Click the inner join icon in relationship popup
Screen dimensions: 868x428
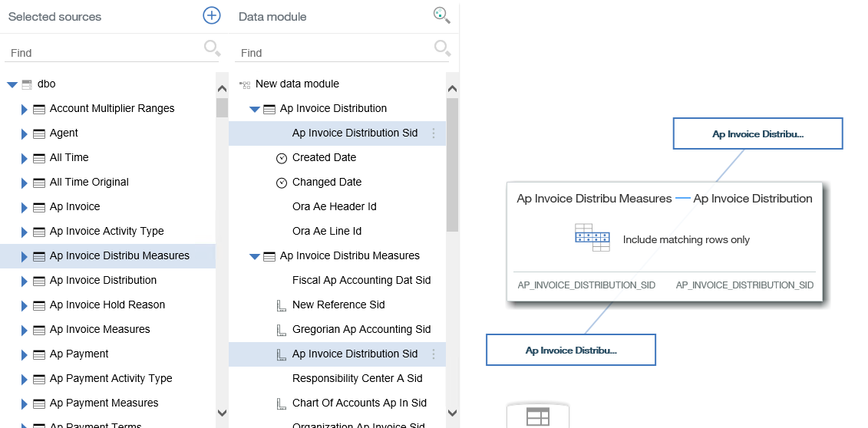[x=592, y=238]
